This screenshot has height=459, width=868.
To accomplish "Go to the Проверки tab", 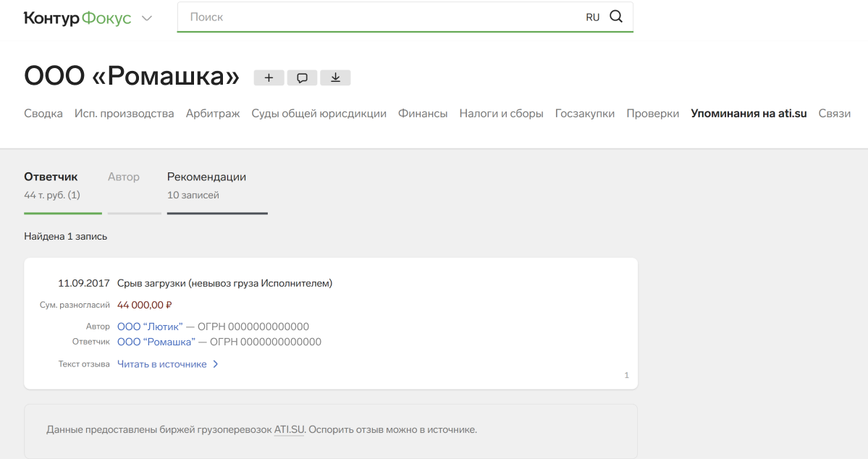I will coord(653,114).
